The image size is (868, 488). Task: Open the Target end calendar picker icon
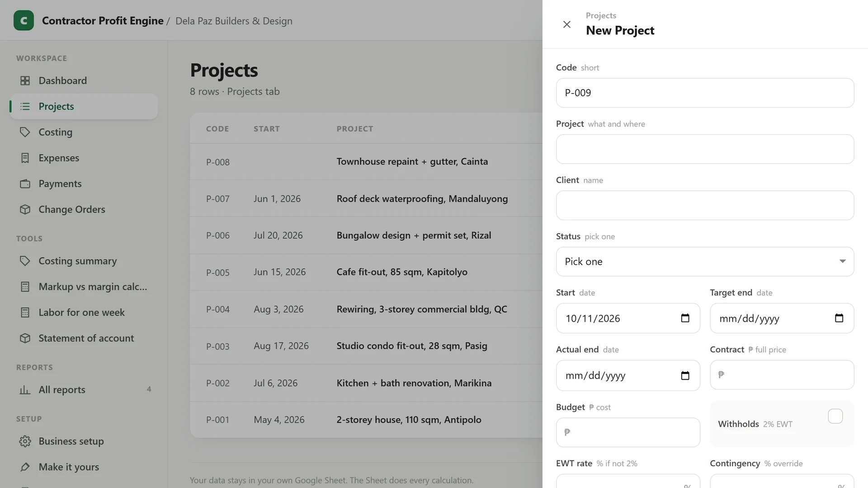pyautogui.click(x=839, y=318)
